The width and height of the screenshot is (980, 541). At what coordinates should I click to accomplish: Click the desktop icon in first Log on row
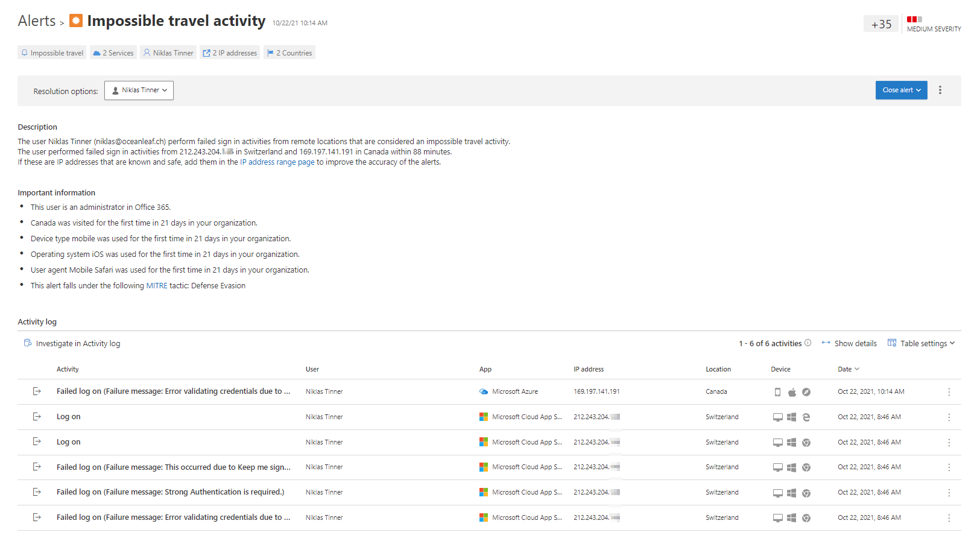point(778,417)
